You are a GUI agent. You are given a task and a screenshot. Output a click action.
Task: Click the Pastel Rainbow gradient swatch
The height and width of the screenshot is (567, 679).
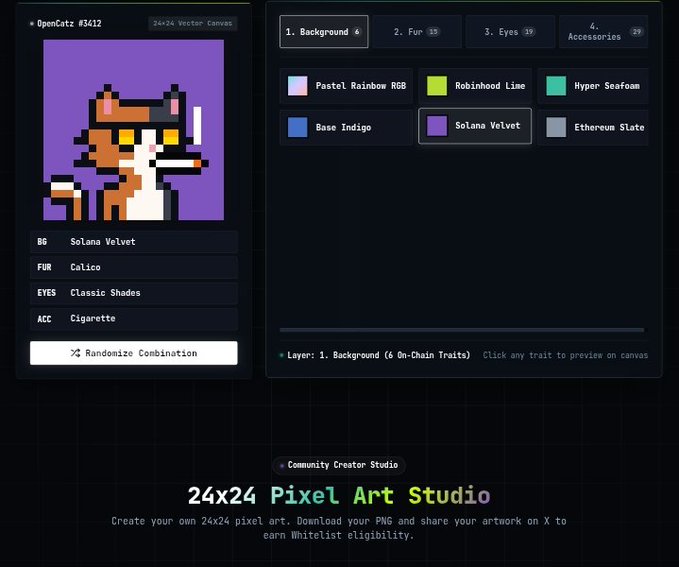coord(298,86)
